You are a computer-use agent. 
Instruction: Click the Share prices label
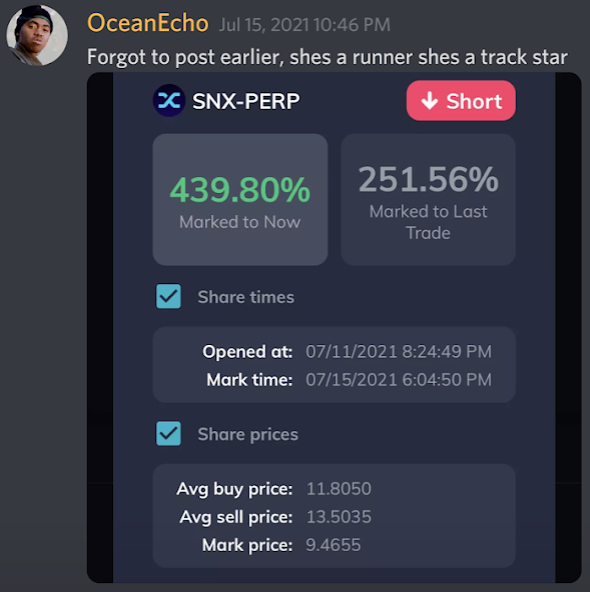(248, 435)
